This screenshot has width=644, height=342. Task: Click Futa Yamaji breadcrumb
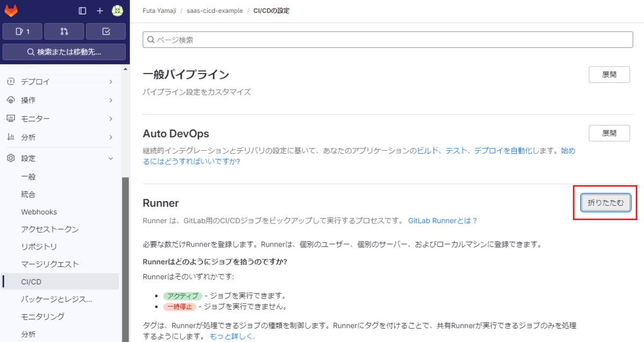pos(158,11)
